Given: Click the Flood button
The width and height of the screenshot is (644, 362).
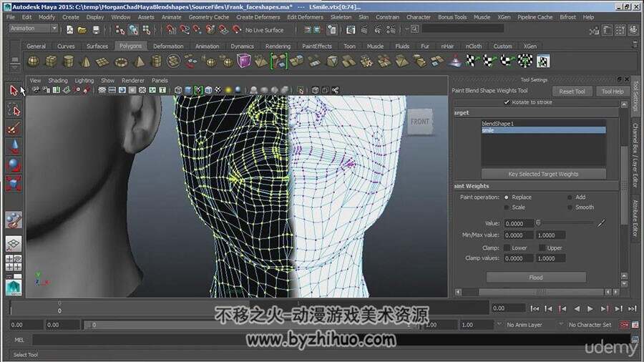Looking at the screenshot, I should coord(535,278).
